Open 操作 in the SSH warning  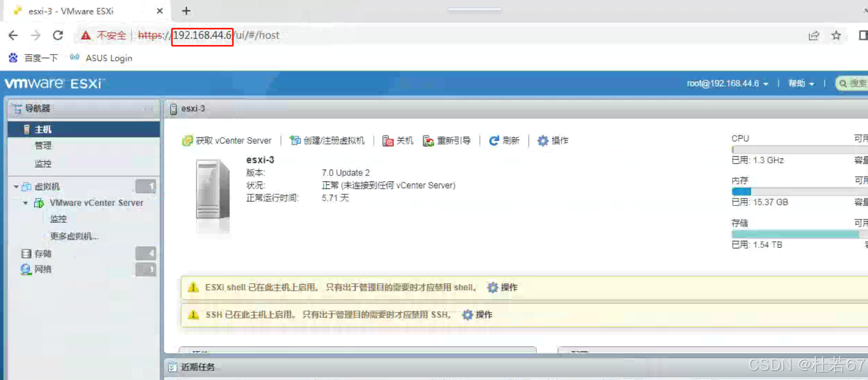tap(477, 315)
